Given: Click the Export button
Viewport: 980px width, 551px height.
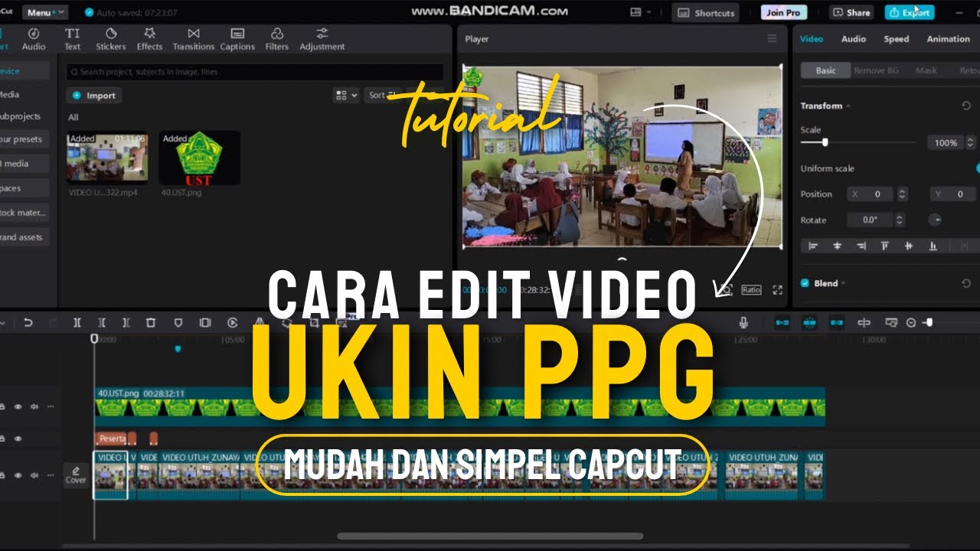Looking at the screenshot, I should (x=910, y=12).
